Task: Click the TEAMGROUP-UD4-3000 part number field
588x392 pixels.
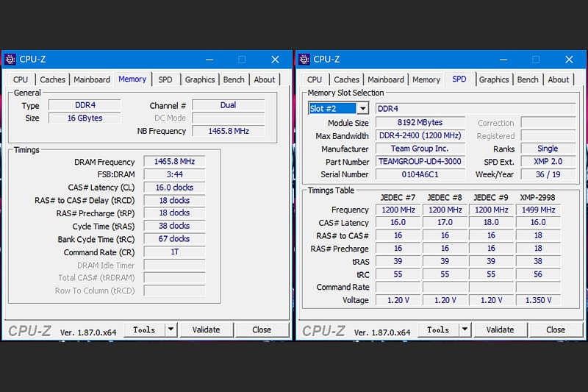Action: (x=420, y=162)
